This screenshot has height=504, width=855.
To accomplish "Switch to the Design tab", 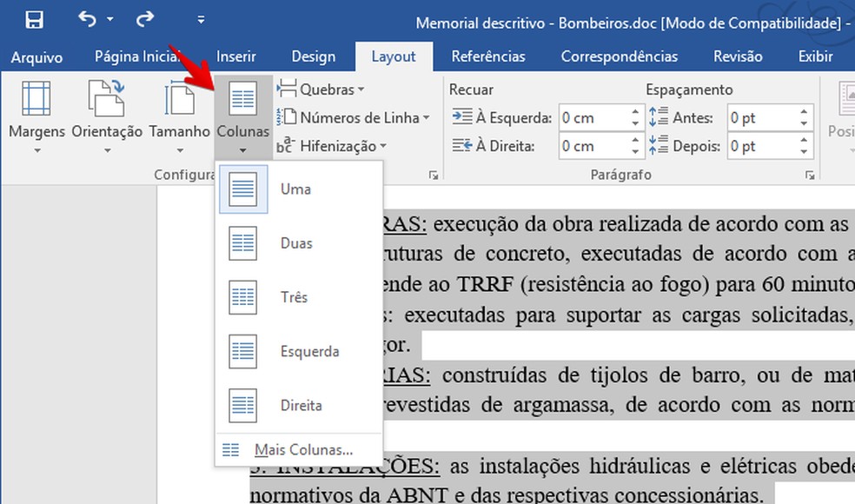I will pyautogui.click(x=313, y=56).
